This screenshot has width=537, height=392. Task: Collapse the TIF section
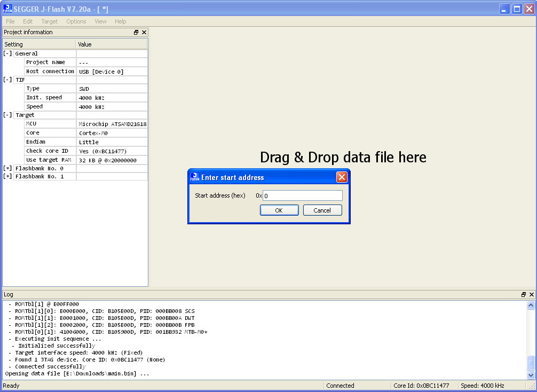pyautogui.click(x=7, y=80)
